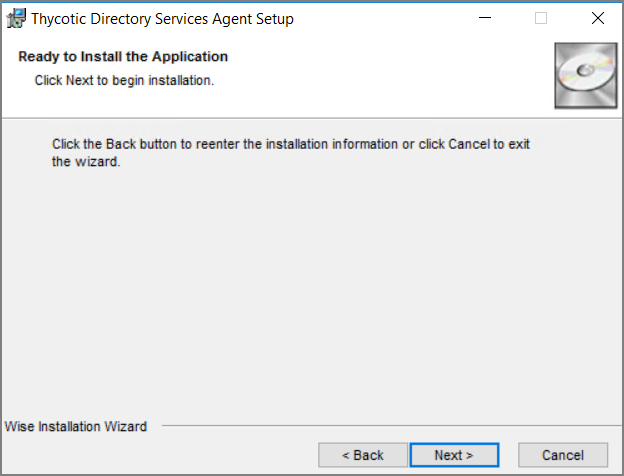This screenshot has width=624, height=476.
Task: Minimize the Thycotic setup window
Action: point(485,18)
